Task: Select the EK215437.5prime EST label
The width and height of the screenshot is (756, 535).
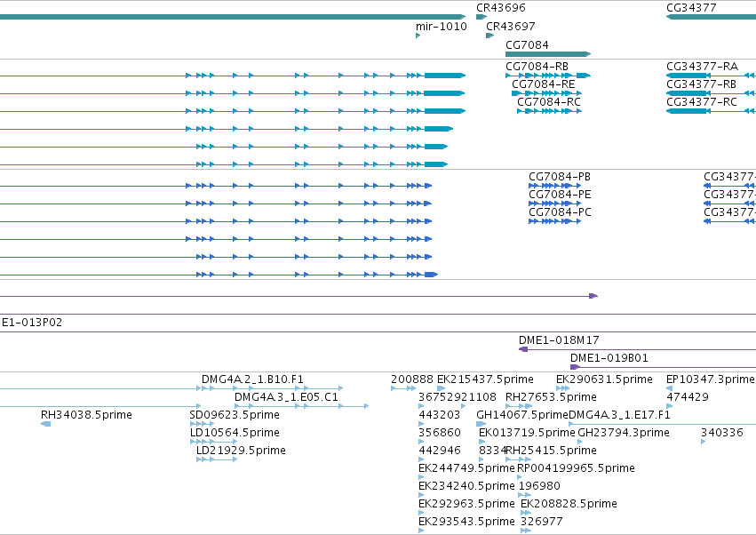Action: tap(485, 379)
